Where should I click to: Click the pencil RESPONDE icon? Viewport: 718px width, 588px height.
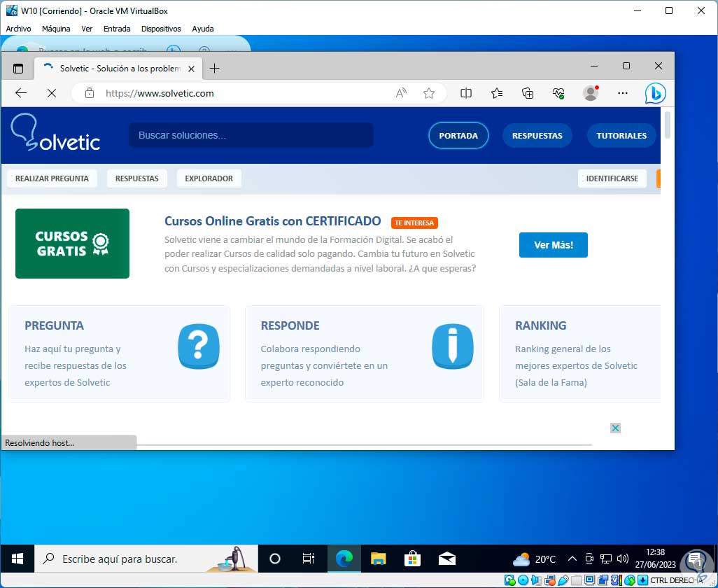pyautogui.click(x=452, y=346)
